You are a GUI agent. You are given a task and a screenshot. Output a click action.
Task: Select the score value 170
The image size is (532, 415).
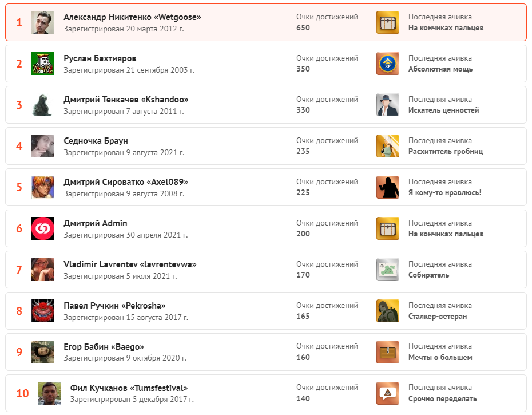tap(303, 275)
